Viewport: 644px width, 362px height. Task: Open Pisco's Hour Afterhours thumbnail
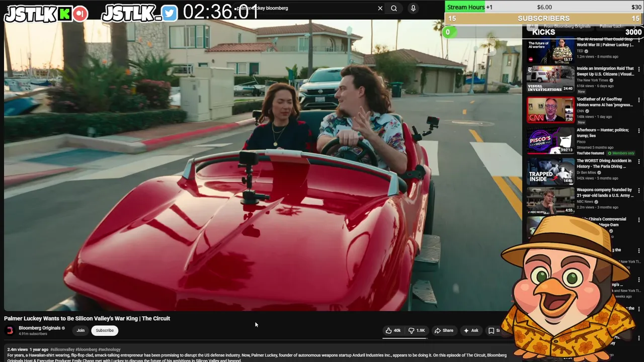550,140
